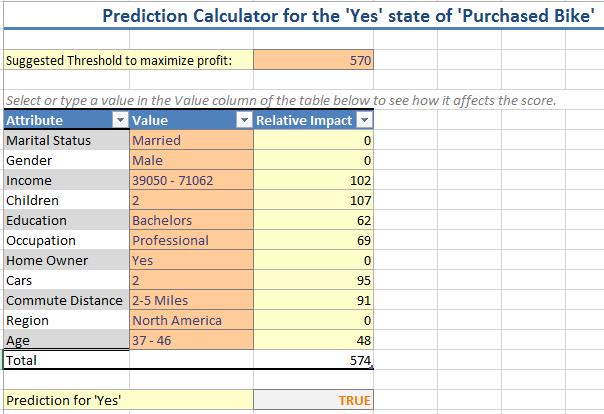The height and width of the screenshot is (414, 604).
Task: Select the prediction result cell 'TRUE'
Action: 313,400
